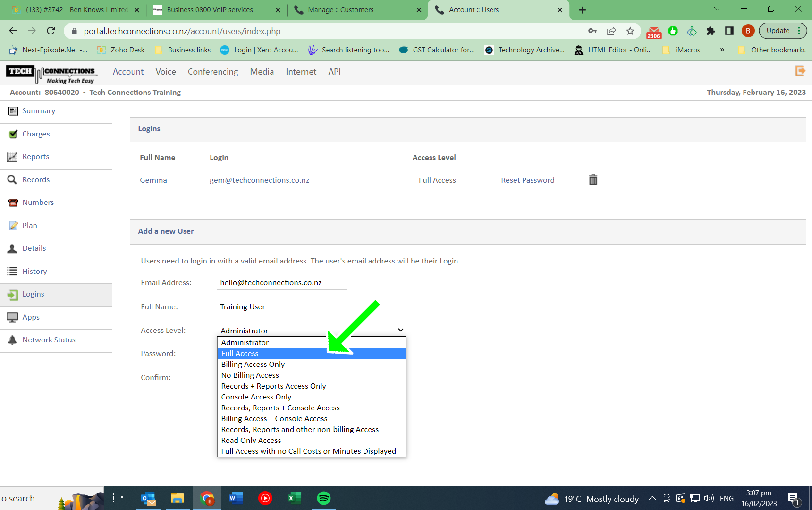
Task: Open the Business links bookmark folder
Action: 183,50
